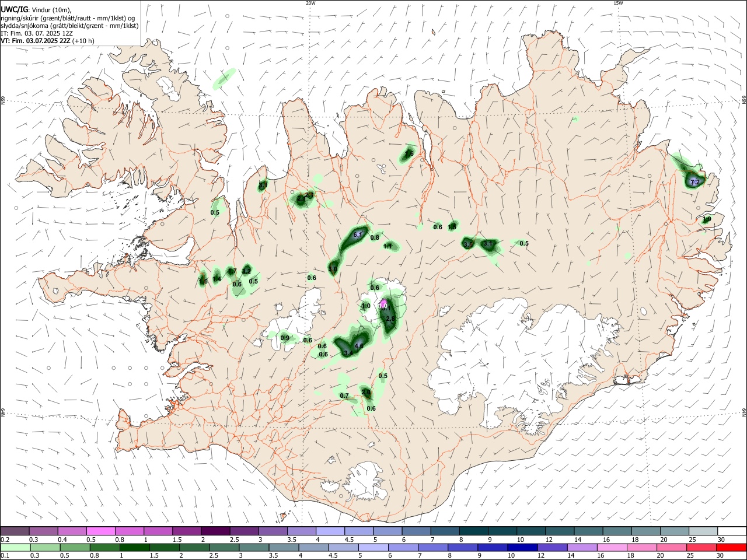The image size is (747, 560).
Task: Click the crimson swatch between 25 and 30, lower scale
Action: click(x=700, y=548)
